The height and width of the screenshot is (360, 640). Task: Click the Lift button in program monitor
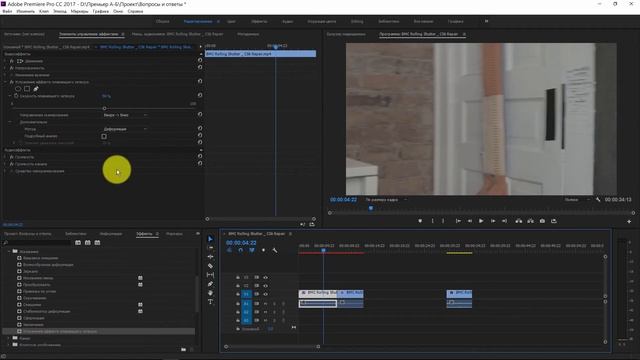(x=519, y=221)
